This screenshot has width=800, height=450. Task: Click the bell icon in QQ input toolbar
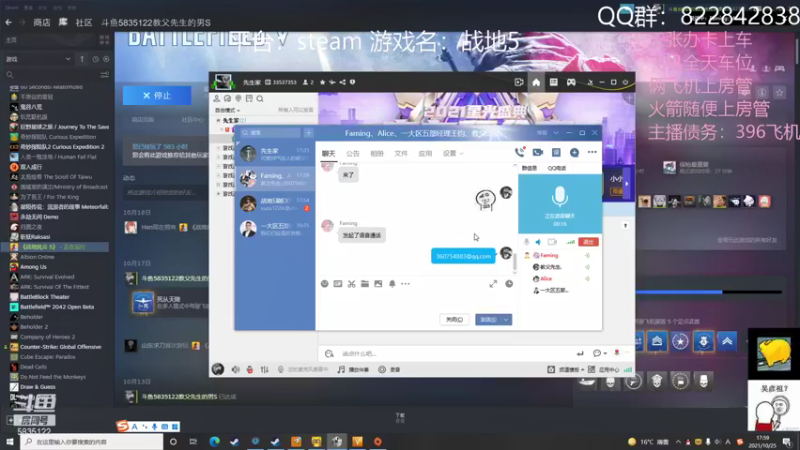[392, 284]
